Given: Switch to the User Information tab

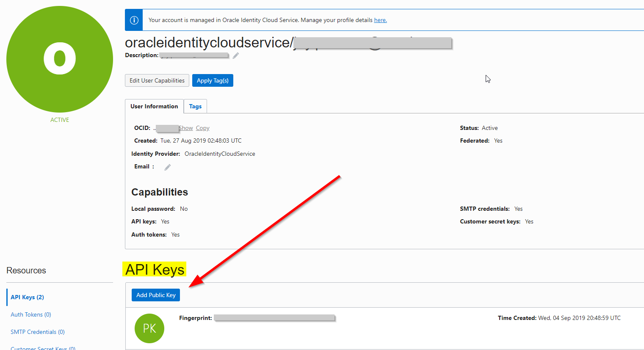Looking at the screenshot, I should coord(154,106).
